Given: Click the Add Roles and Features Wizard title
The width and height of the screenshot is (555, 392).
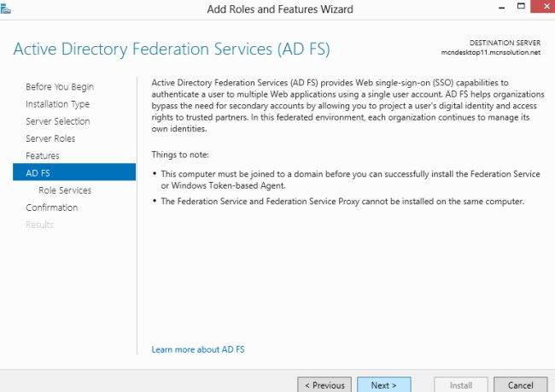Looking at the screenshot, I should (x=280, y=9).
